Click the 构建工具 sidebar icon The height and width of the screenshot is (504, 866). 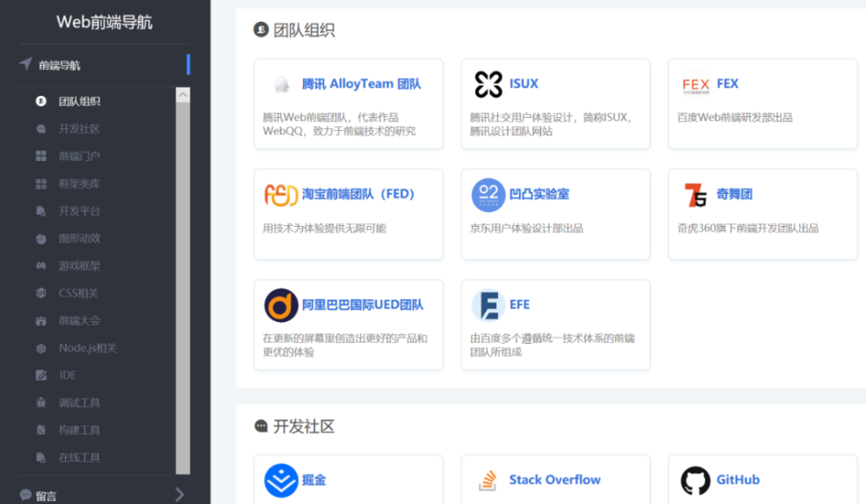pyautogui.click(x=41, y=430)
